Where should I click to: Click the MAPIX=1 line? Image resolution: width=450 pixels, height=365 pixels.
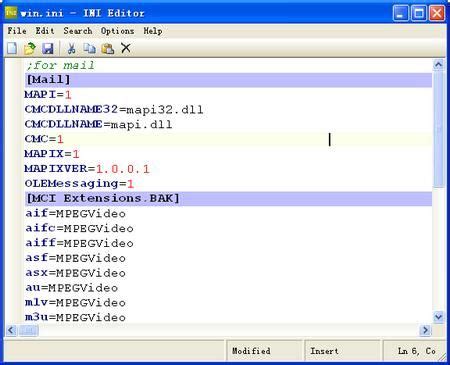tap(52, 154)
